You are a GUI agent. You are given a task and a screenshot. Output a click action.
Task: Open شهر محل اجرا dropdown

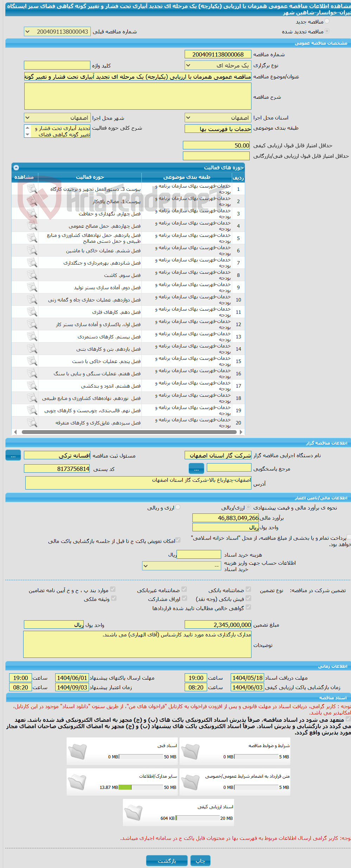click(57, 118)
